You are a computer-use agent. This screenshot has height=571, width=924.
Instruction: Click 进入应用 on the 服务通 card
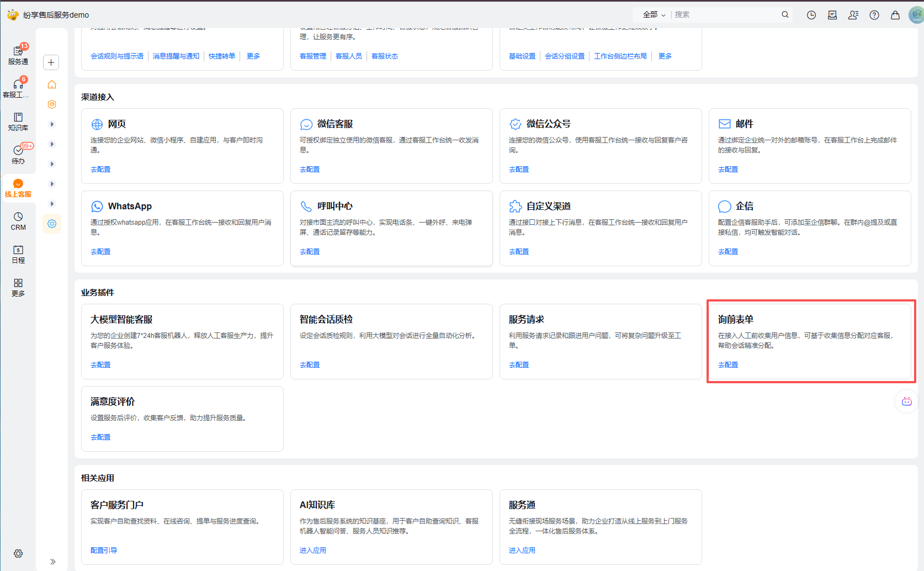click(522, 551)
